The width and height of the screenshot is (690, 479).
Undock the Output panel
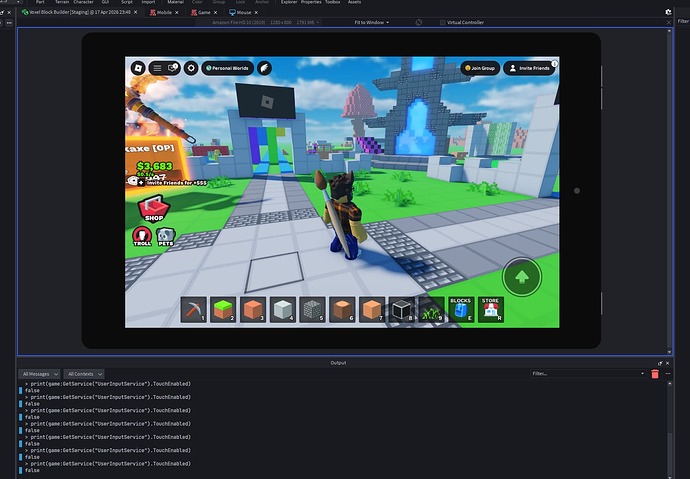coord(660,363)
